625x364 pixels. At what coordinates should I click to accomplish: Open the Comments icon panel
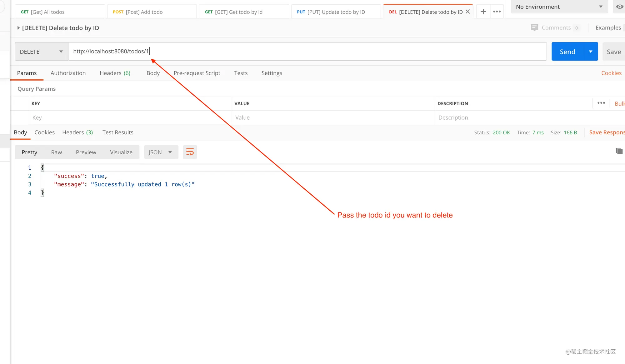(534, 27)
